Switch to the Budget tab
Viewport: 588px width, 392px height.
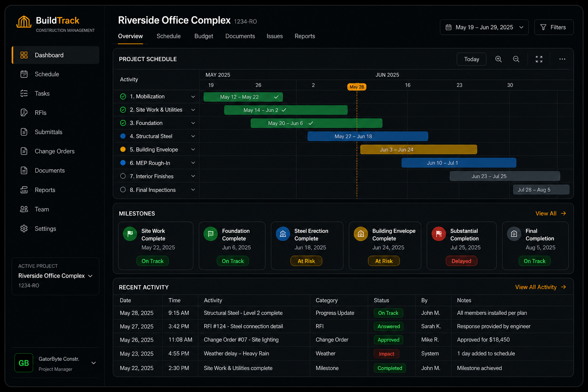pyautogui.click(x=204, y=36)
